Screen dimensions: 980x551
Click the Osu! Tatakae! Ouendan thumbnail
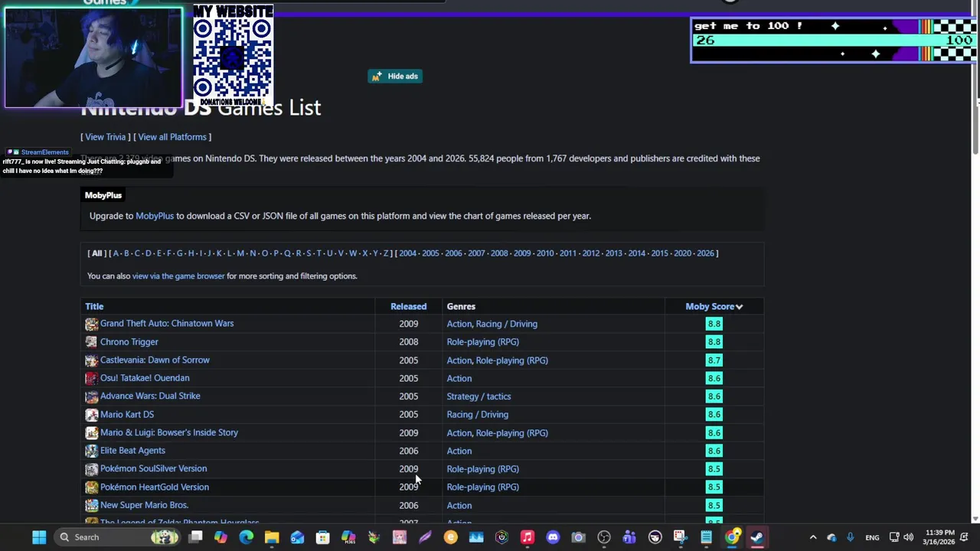point(91,378)
